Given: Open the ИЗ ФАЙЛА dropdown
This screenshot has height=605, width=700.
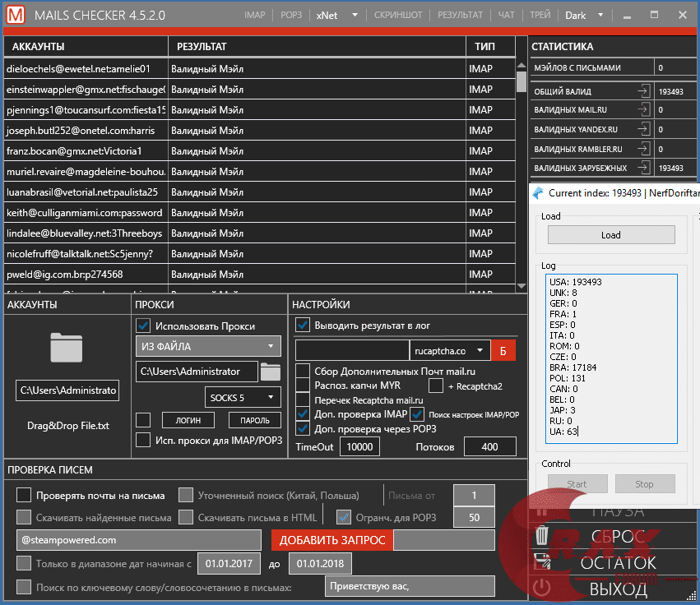Looking at the screenshot, I should [x=208, y=347].
